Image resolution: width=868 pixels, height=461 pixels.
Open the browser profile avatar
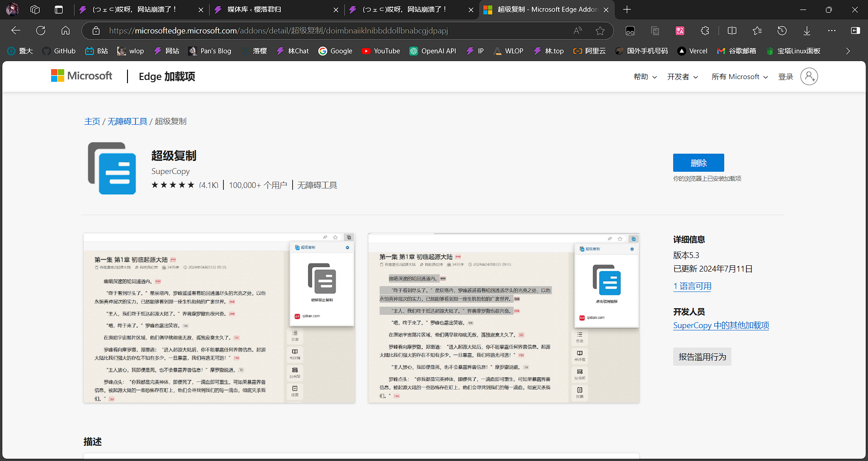(x=13, y=9)
